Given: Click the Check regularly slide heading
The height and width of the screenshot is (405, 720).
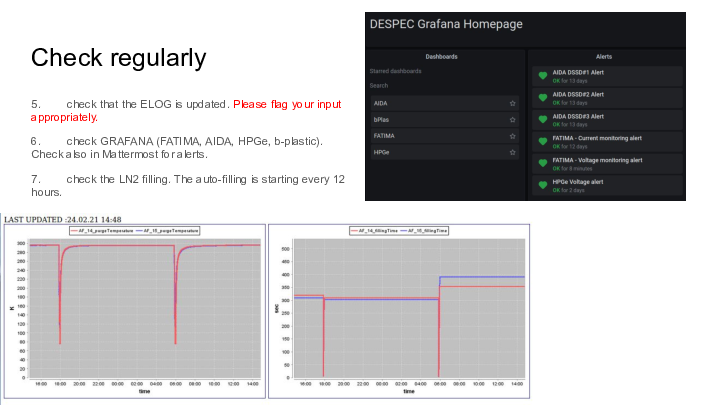Looking at the screenshot, I should point(118,58).
